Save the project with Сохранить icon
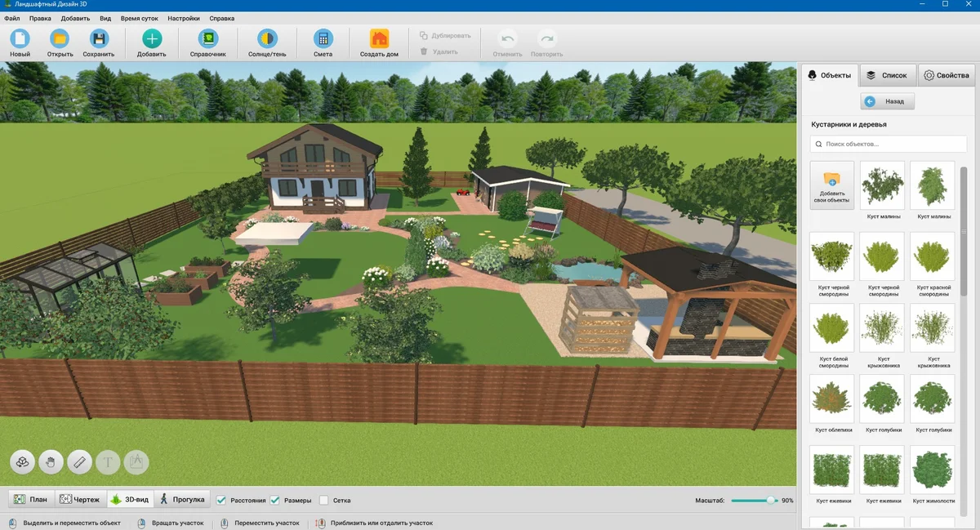The height and width of the screenshot is (530, 980). (99, 43)
